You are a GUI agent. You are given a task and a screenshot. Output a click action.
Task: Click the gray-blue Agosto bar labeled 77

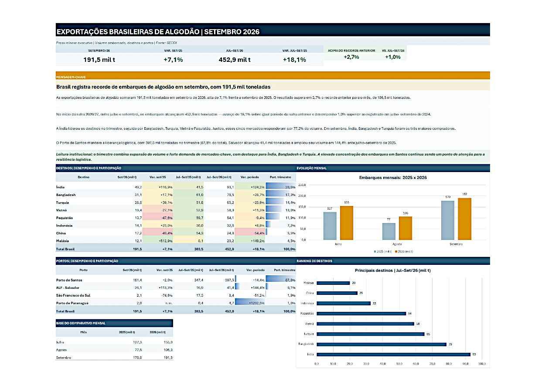389,231
